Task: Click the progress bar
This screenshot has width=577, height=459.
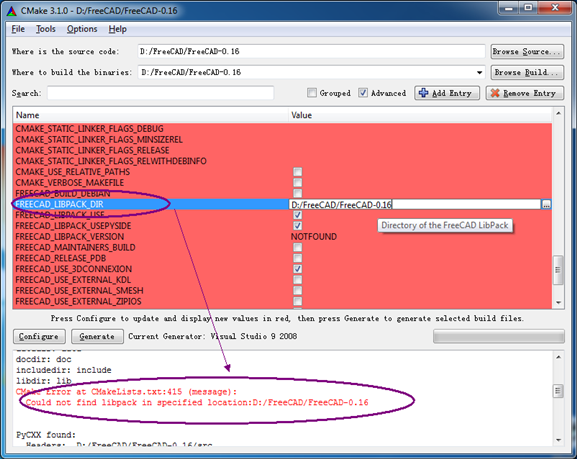Action: coord(499,336)
